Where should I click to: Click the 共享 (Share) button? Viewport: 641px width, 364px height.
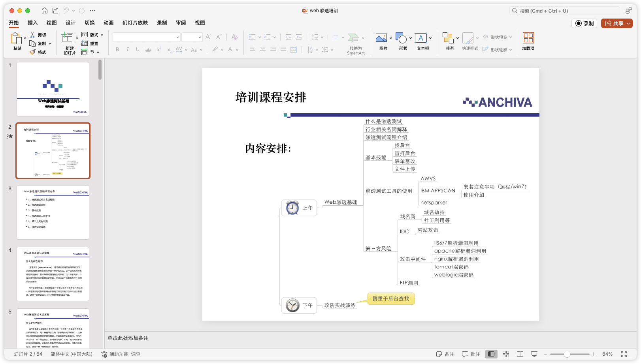click(x=616, y=23)
